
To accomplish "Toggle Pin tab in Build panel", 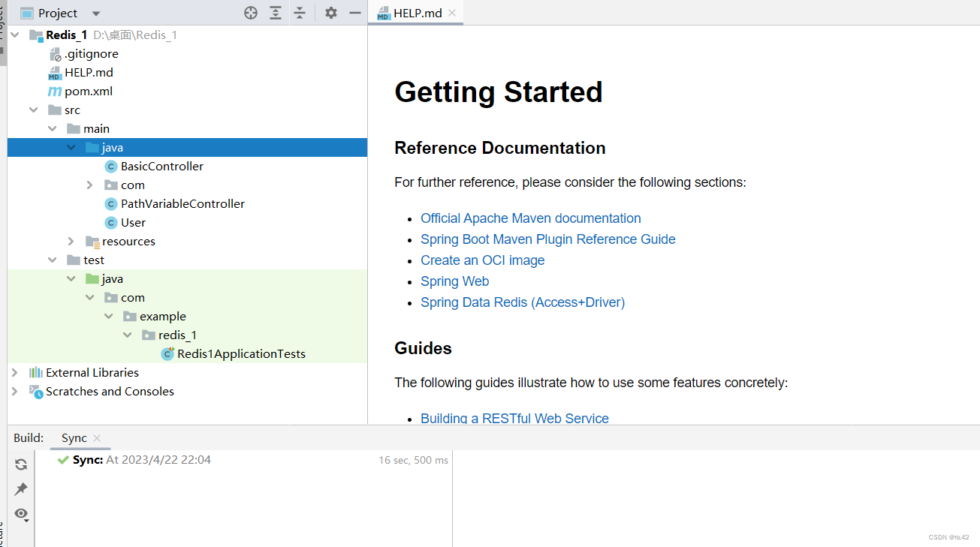I will pyautogui.click(x=20, y=488).
